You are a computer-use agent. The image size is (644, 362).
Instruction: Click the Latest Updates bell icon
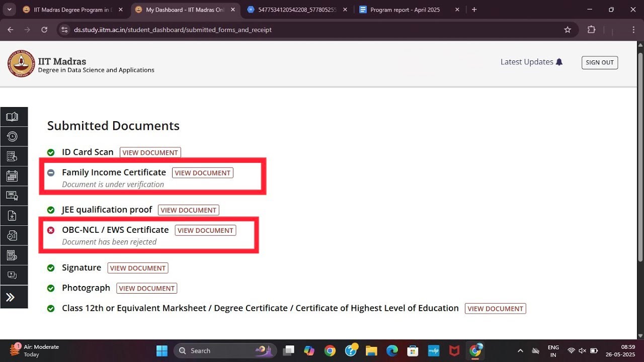coord(559,62)
